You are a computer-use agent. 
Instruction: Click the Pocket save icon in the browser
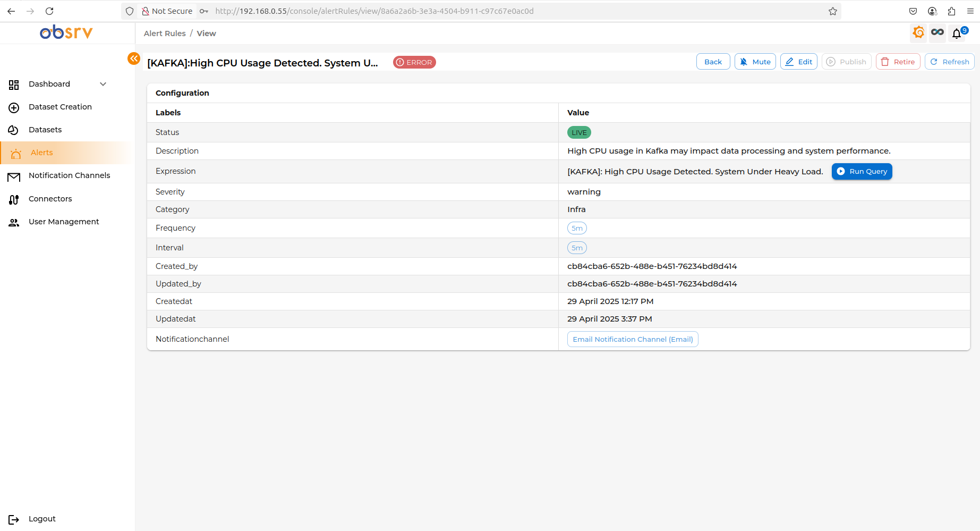pos(913,11)
